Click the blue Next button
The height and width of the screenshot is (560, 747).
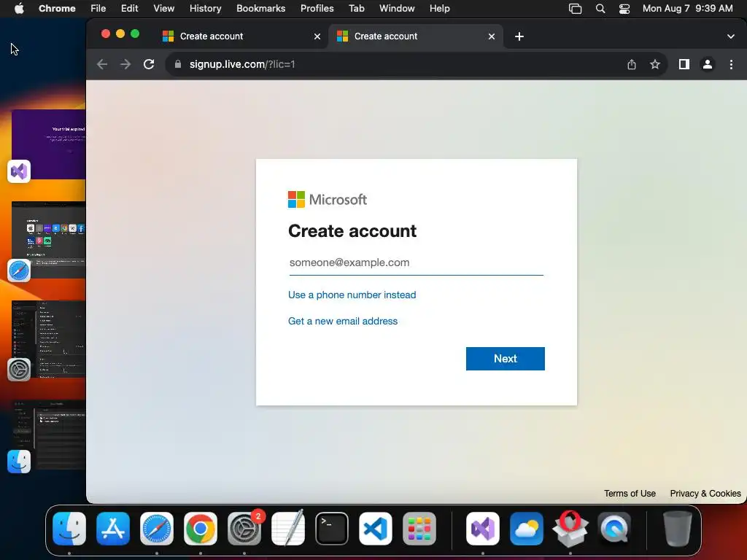click(x=505, y=359)
